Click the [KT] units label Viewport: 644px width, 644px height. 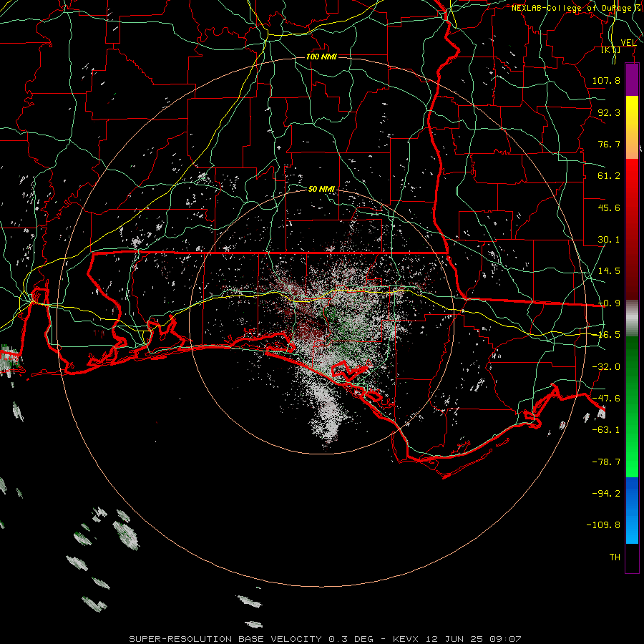tap(611, 49)
